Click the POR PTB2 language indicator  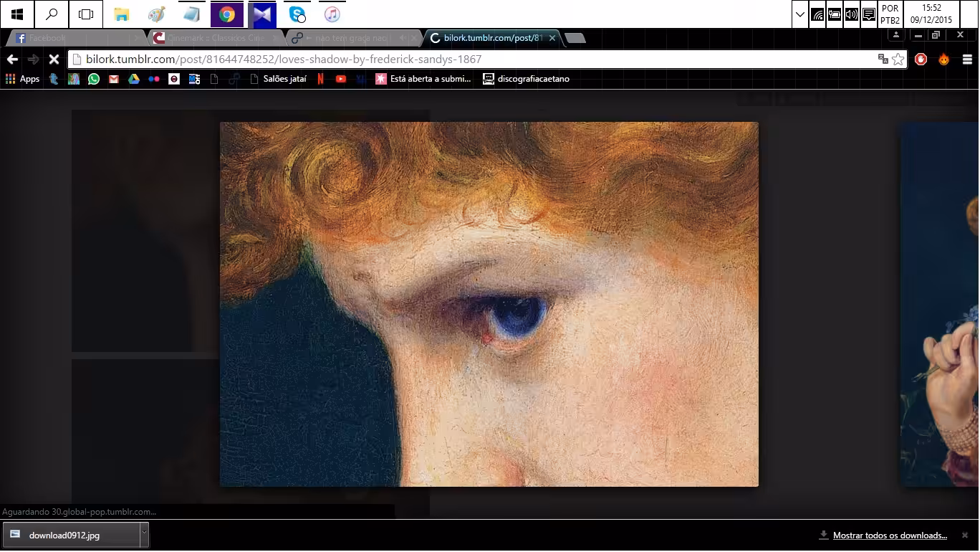(890, 14)
